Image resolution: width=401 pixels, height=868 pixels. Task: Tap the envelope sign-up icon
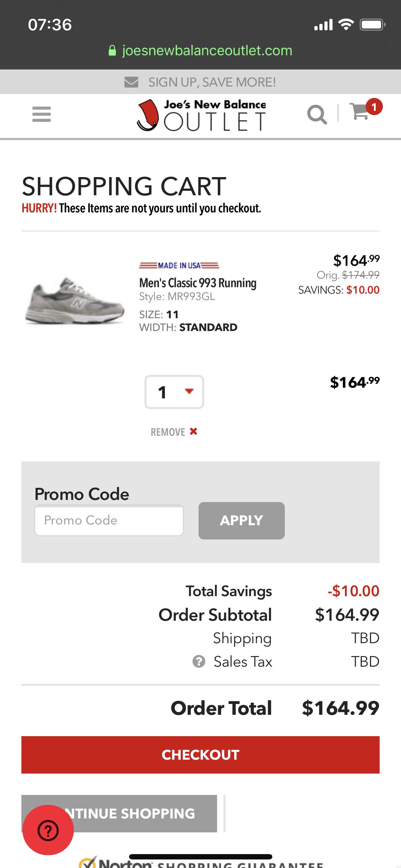coord(131,82)
